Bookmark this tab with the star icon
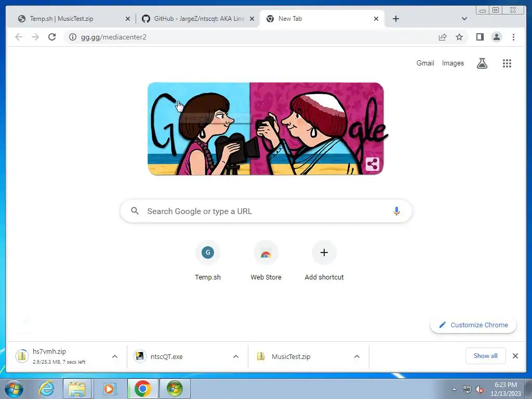 point(459,37)
